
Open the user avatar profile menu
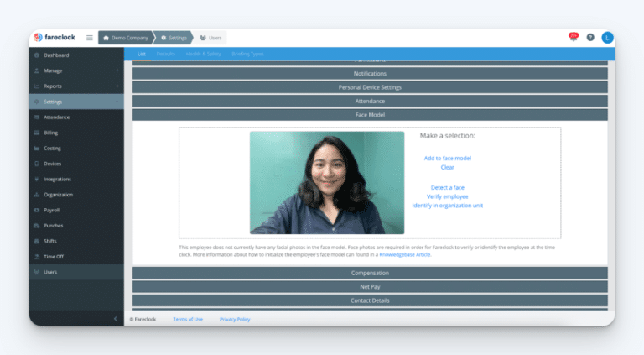click(607, 38)
